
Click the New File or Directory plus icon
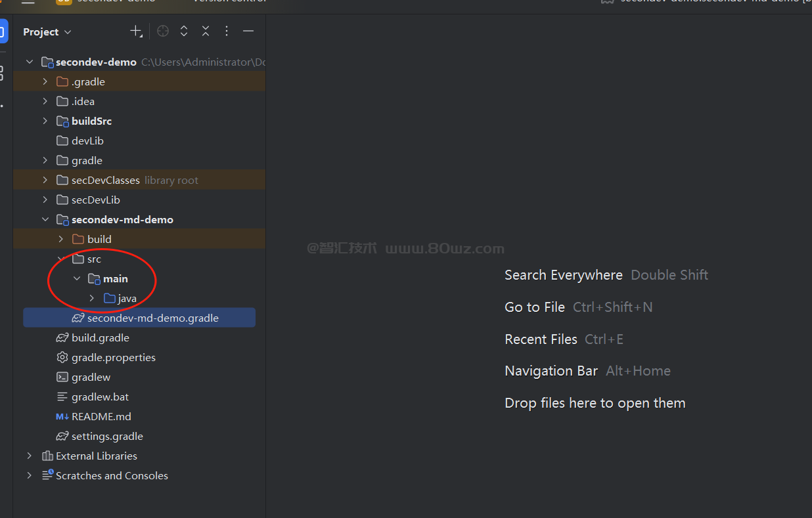click(x=136, y=32)
